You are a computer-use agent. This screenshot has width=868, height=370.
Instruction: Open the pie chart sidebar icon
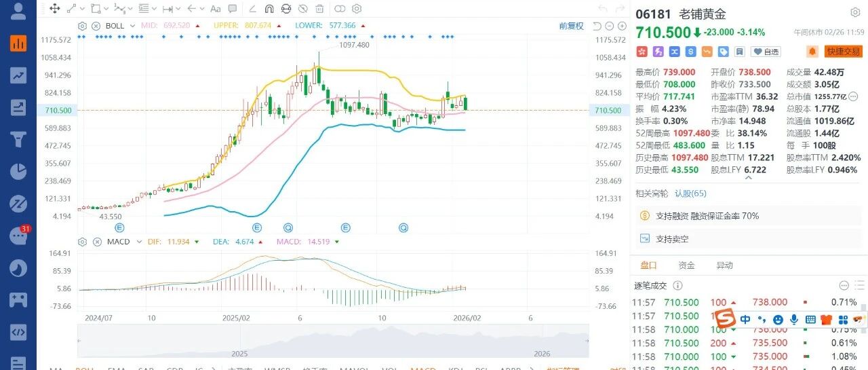click(x=18, y=171)
